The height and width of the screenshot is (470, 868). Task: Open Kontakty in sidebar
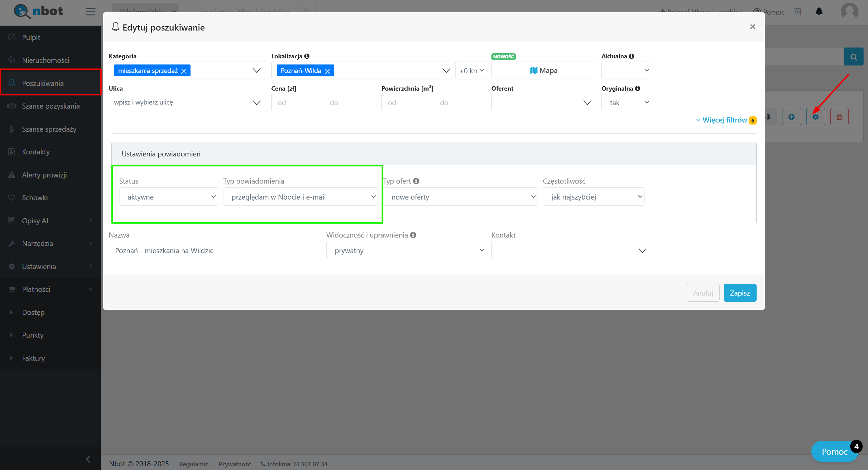click(36, 152)
